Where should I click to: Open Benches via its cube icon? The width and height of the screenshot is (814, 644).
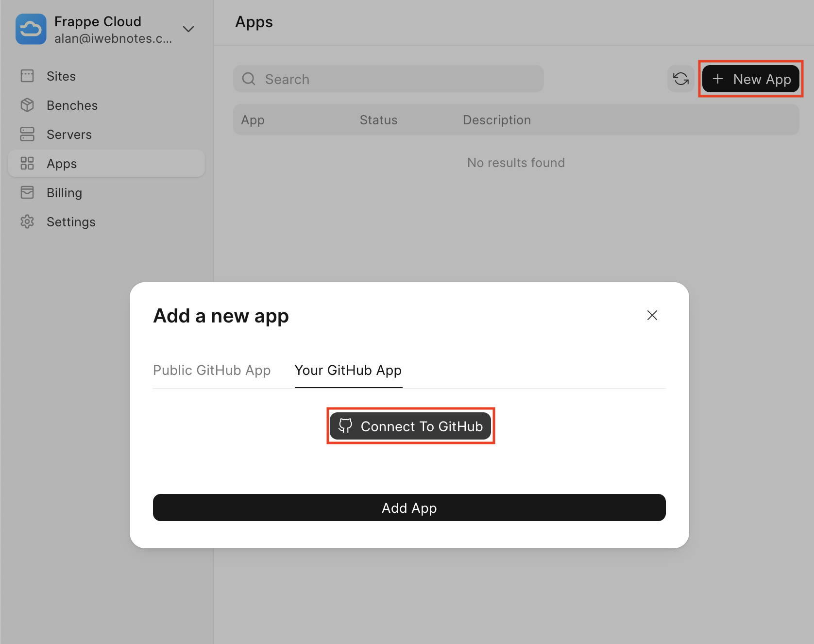[x=27, y=105]
